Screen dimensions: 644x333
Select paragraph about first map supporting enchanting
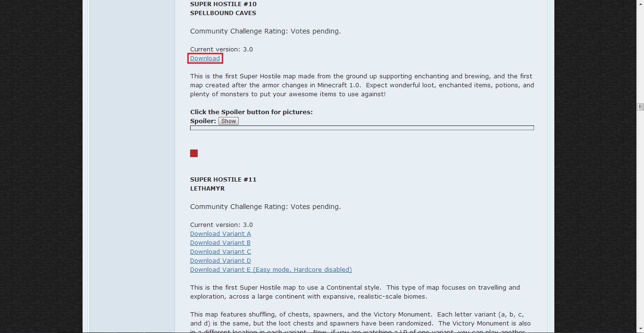pyautogui.click(x=362, y=85)
